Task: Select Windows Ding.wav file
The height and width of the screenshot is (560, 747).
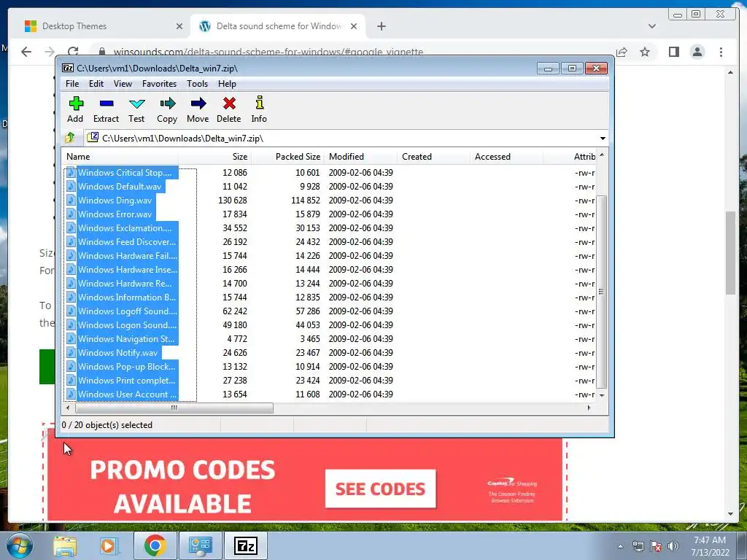Action: pyautogui.click(x=110, y=200)
